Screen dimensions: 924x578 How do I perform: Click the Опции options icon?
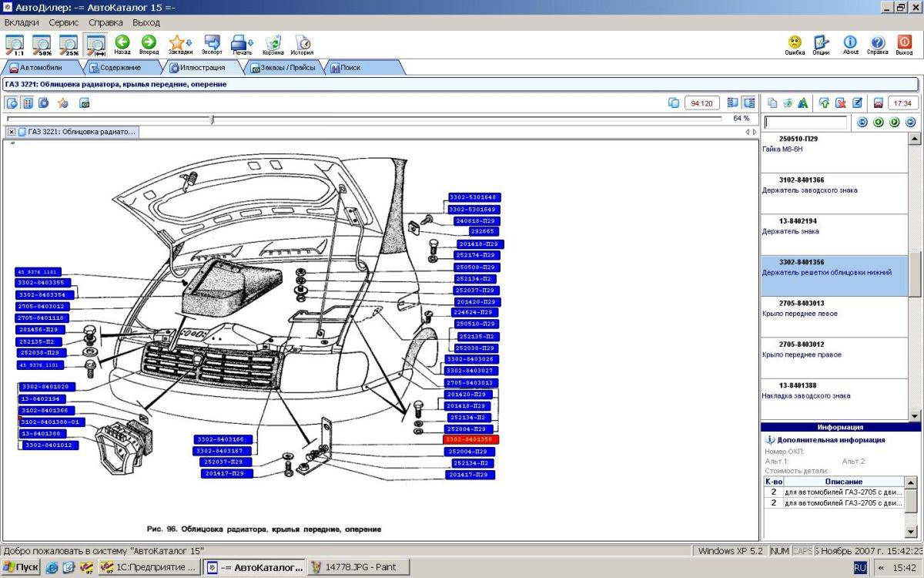[x=821, y=45]
